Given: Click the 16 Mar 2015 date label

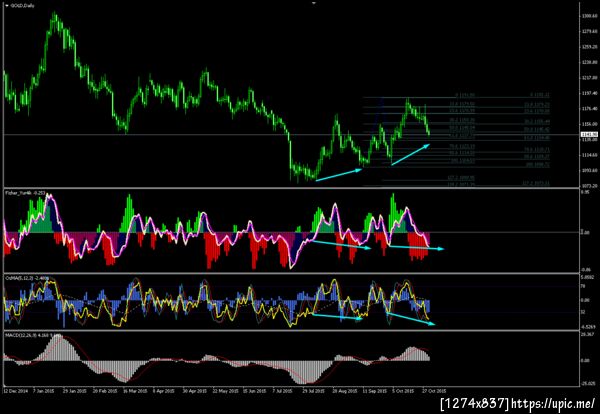Looking at the screenshot, I should click(135, 391).
